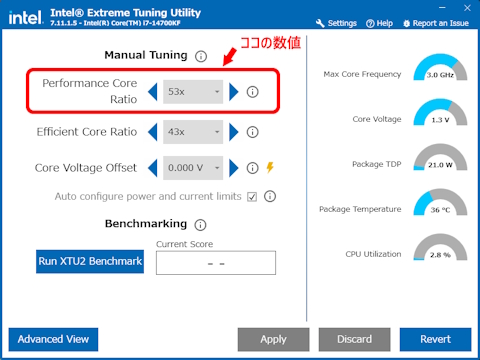Click info icon beside auto configure checkbox

[x=270, y=196]
